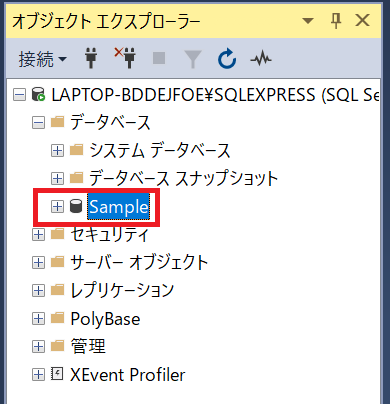Expand the システム データベース folder

tap(57, 151)
